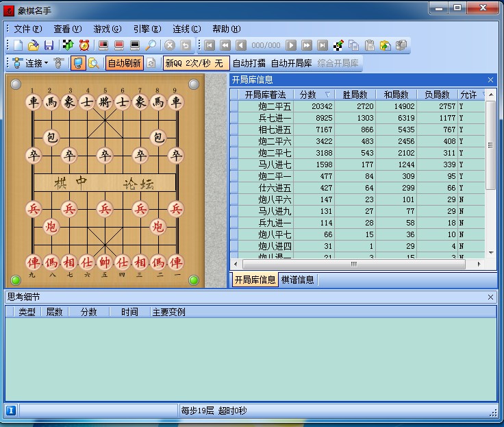Open a saved game file icon

point(33,45)
